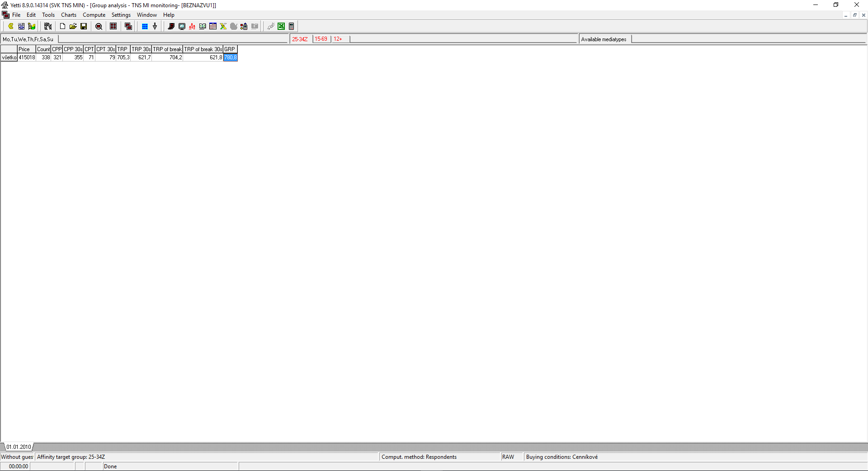Click the form window icon beside the euro icon
The image size is (868, 471).
(21, 26)
